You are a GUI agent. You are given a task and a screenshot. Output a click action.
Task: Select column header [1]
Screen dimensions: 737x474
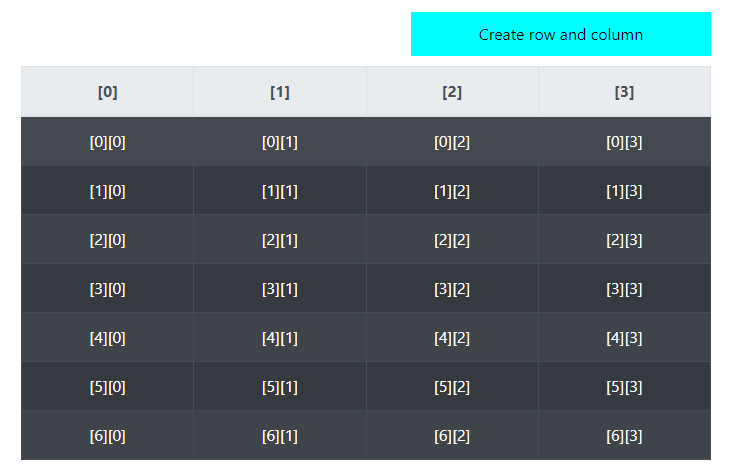(x=280, y=92)
